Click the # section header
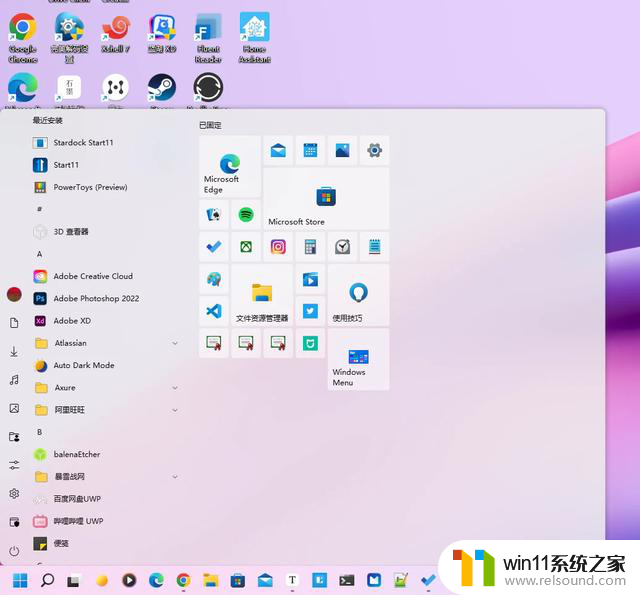 (40, 209)
